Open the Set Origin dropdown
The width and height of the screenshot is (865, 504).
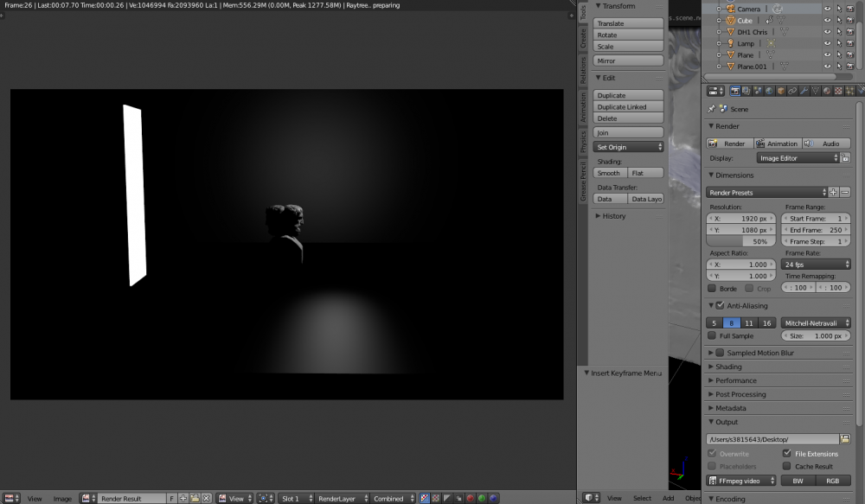(629, 147)
